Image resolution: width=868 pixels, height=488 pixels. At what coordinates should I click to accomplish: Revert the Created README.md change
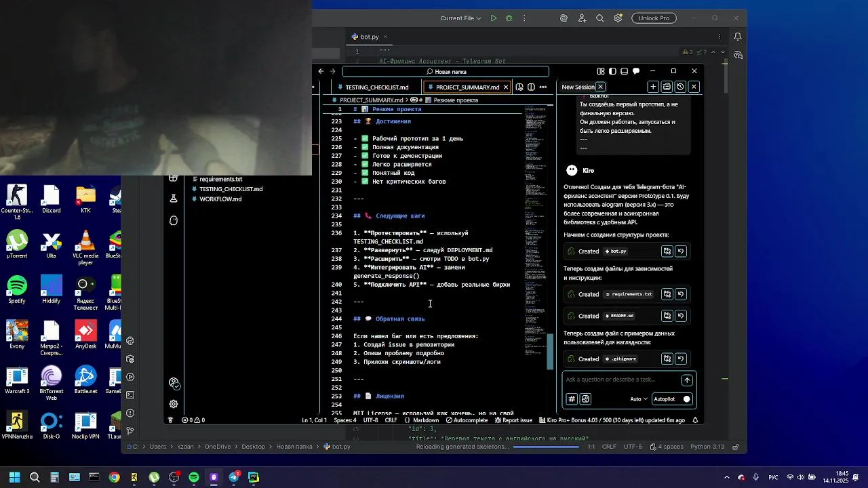click(x=681, y=316)
